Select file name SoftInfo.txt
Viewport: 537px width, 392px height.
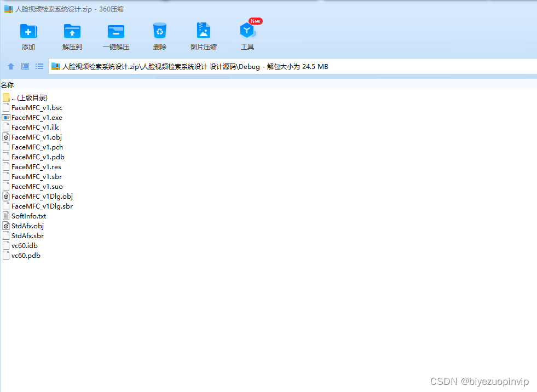click(29, 216)
